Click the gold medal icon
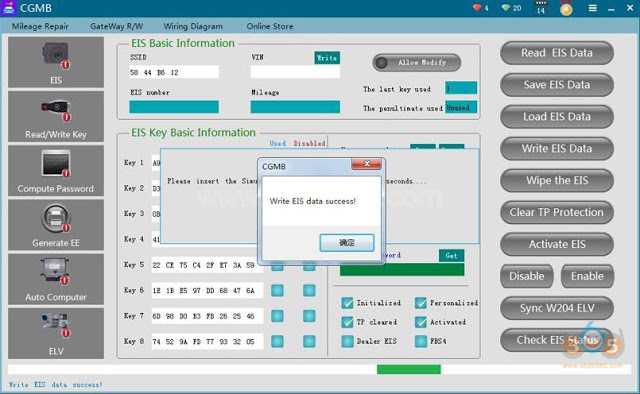Viewport: 640px width, 394px height. pyautogui.click(x=566, y=9)
